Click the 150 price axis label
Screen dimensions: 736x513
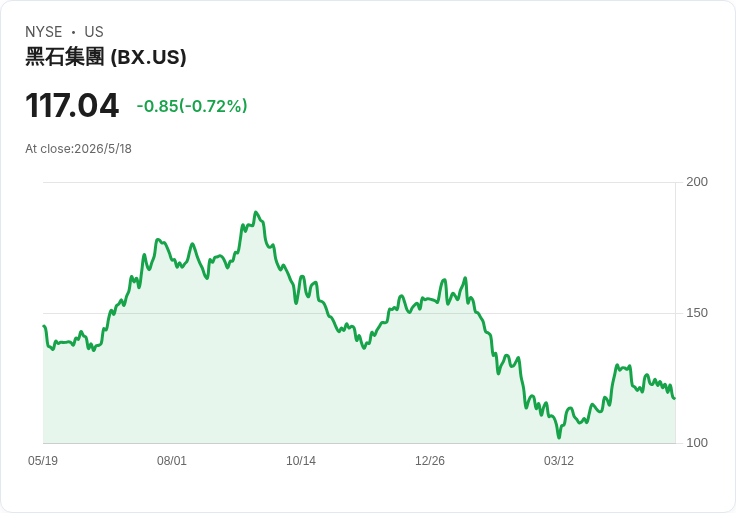click(x=697, y=313)
